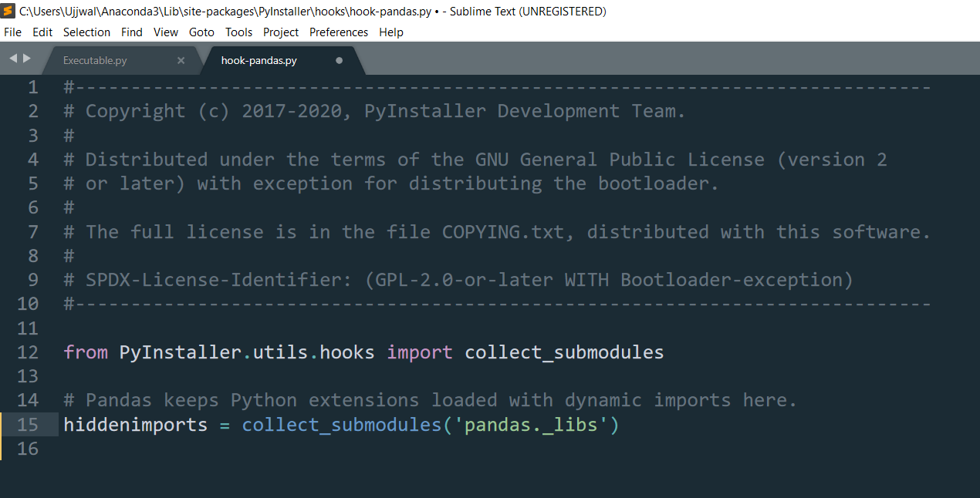This screenshot has height=498, width=980.
Task: Click the tab history forward arrow
Action: [28, 59]
